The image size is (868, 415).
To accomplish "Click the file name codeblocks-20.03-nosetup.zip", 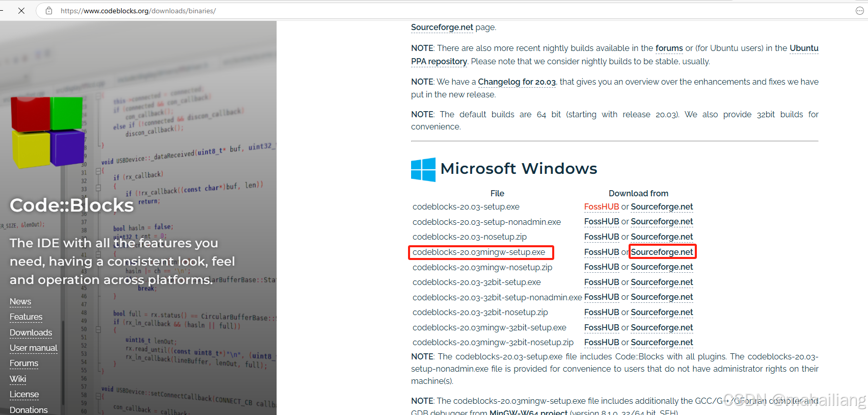I will click(470, 237).
